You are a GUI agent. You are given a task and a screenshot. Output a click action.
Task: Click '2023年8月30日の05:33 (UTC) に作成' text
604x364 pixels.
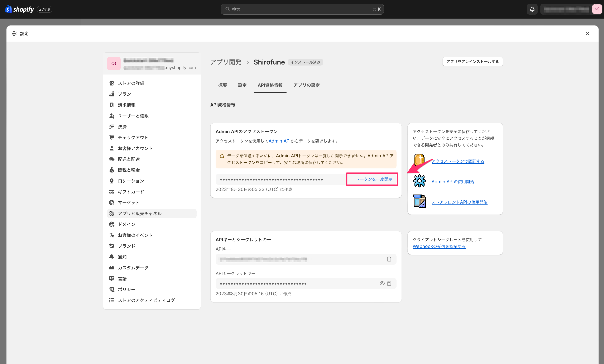(254, 190)
